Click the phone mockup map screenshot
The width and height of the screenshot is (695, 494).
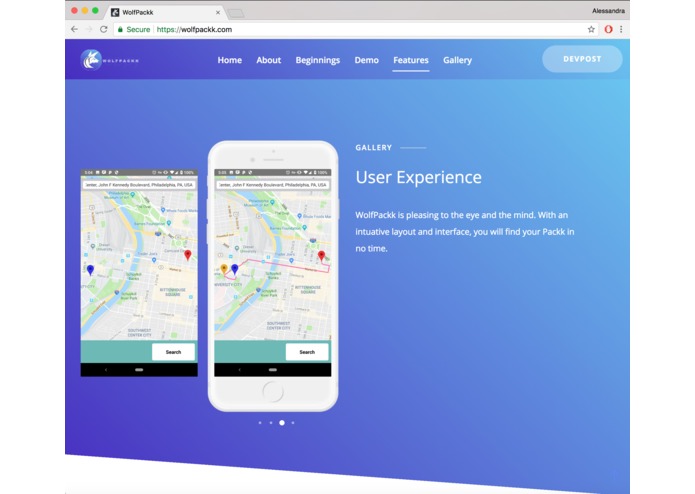pyautogui.click(x=273, y=272)
